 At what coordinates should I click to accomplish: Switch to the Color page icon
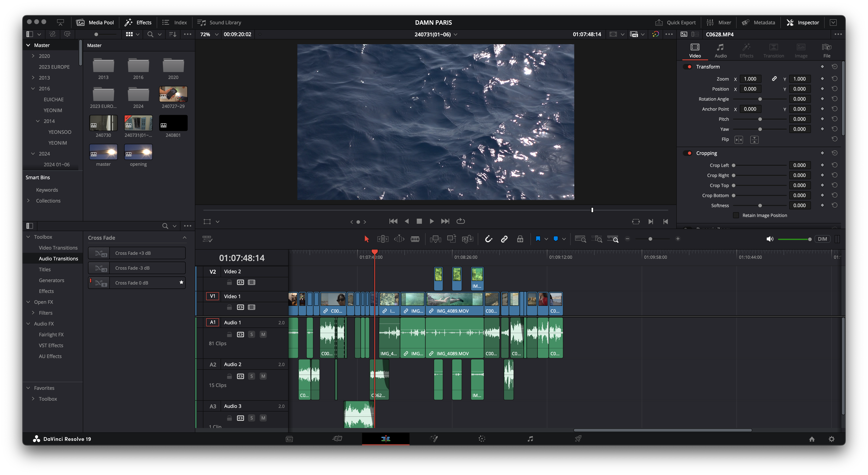point(482,439)
